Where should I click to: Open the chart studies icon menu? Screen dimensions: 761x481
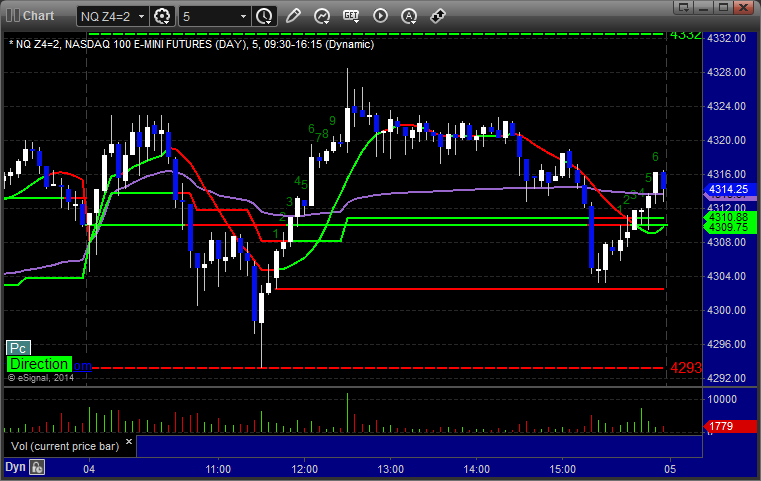tap(322, 16)
